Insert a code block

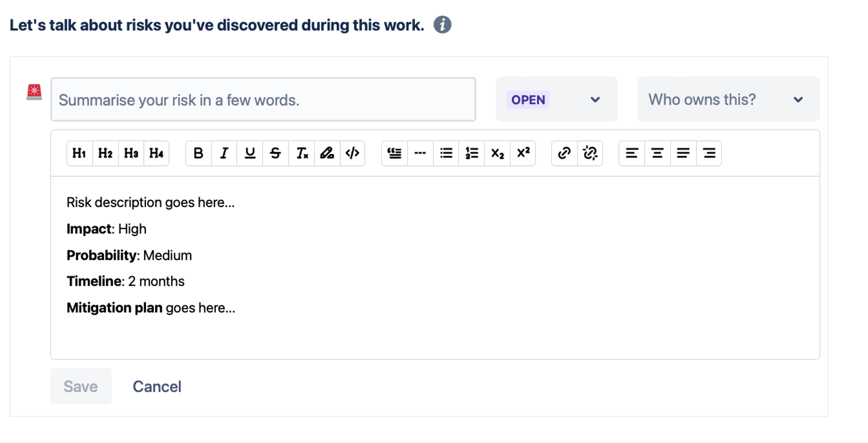pos(352,153)
